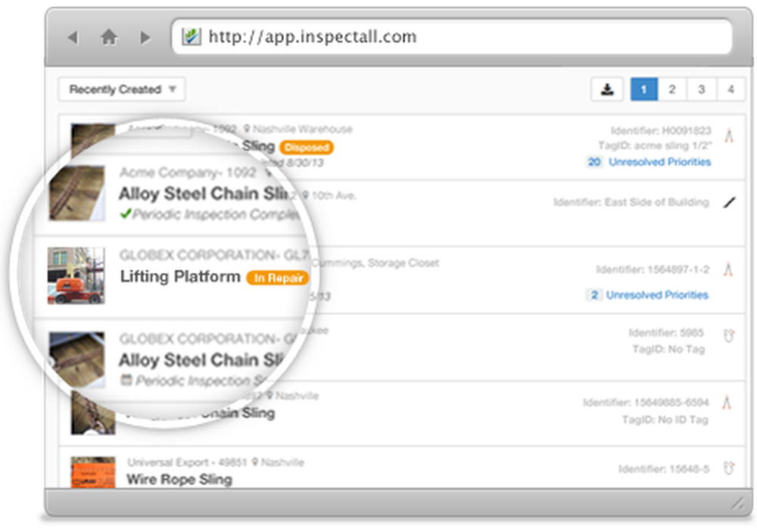Screen dimensions: 757x532
Task: Open the 20 Unresolved Priorities link
Action: click(x=649, y=161)
